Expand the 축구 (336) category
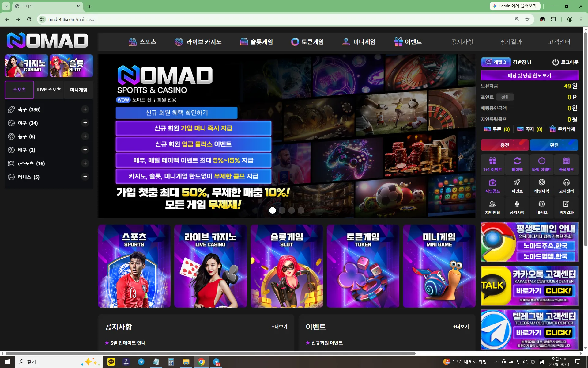This screenshot has width=588, height=368. [x=85, y=109]
